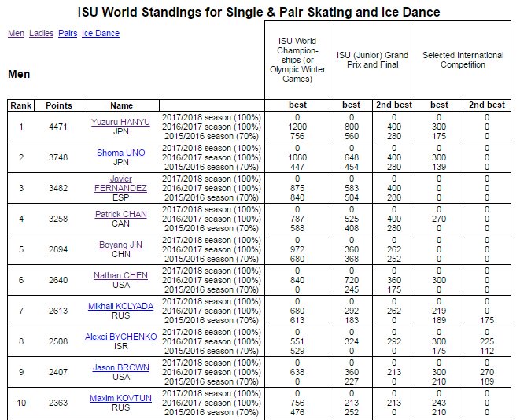
Task: Click the Rank column header
Action: tap(21, 105)
